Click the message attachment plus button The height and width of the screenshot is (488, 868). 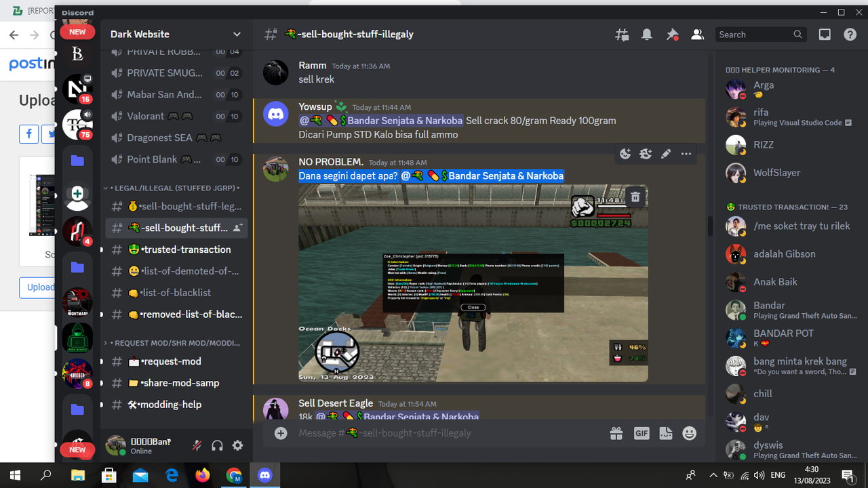pos(281,433)
